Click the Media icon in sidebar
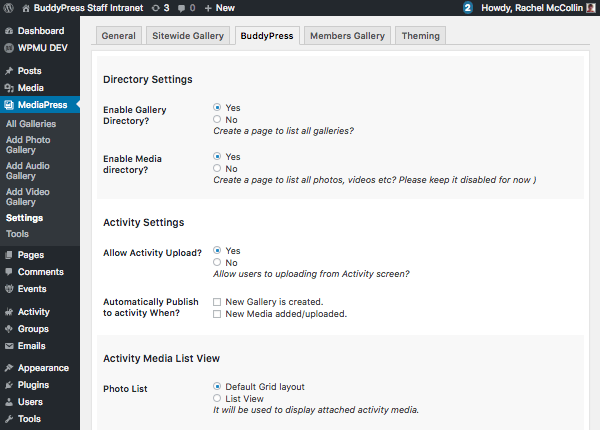The height and width of the screenshot is (430, 600). 9,88
